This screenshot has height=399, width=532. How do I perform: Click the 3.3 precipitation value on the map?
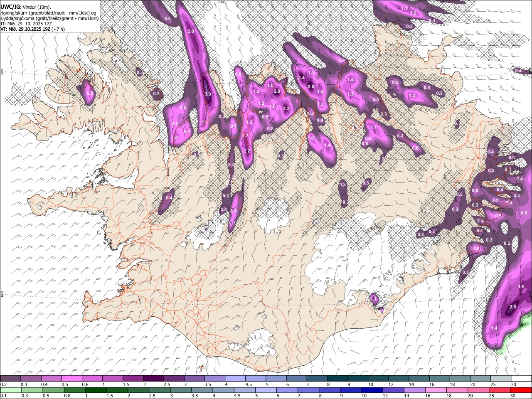208,94
